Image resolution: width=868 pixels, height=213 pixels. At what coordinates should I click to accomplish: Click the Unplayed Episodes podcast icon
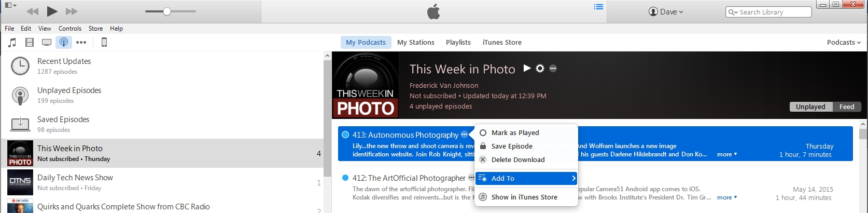click(x=20, y=96)
